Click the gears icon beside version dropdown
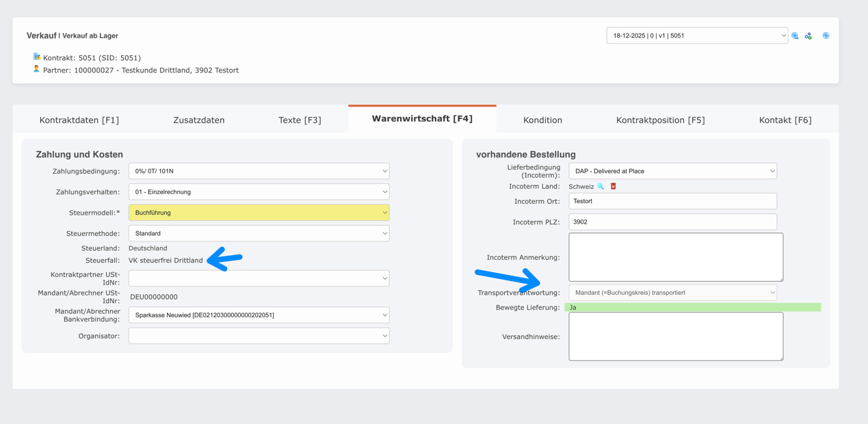The width and height of the screenshot is (868, 424). tap(808, 36)
